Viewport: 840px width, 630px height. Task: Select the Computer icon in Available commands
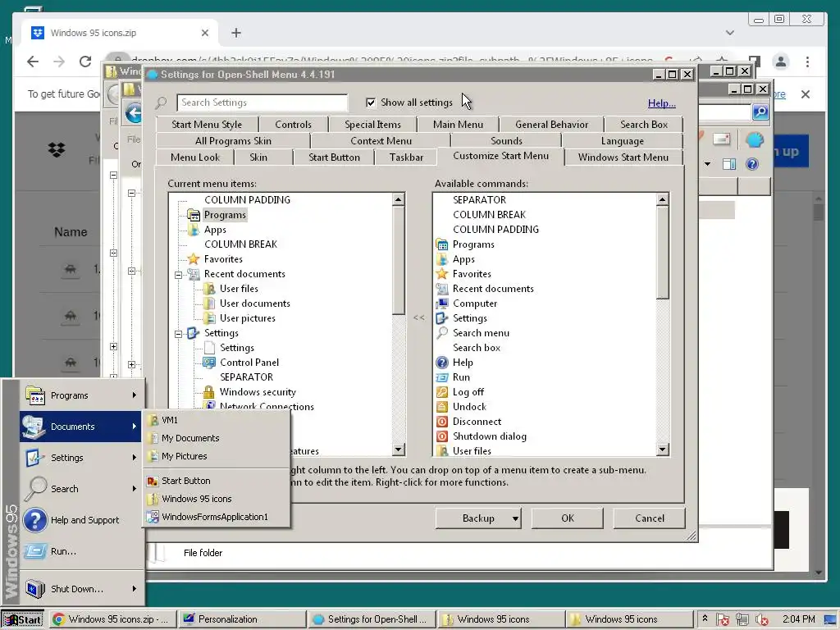point(442,304)
